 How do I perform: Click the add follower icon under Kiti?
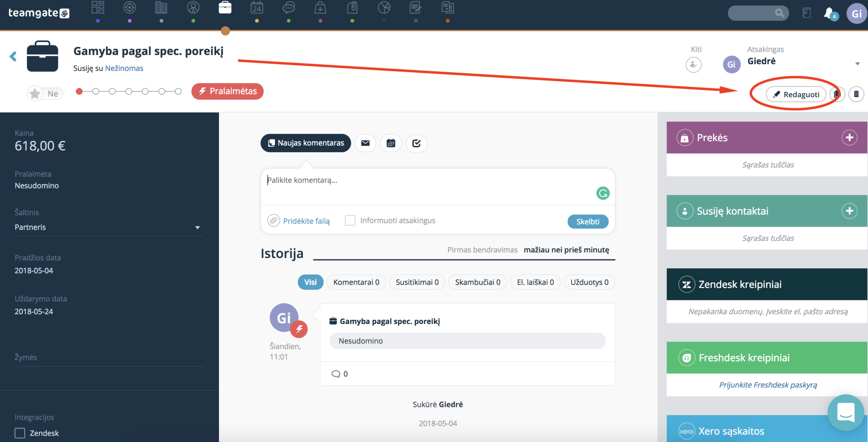click(693, 64)
